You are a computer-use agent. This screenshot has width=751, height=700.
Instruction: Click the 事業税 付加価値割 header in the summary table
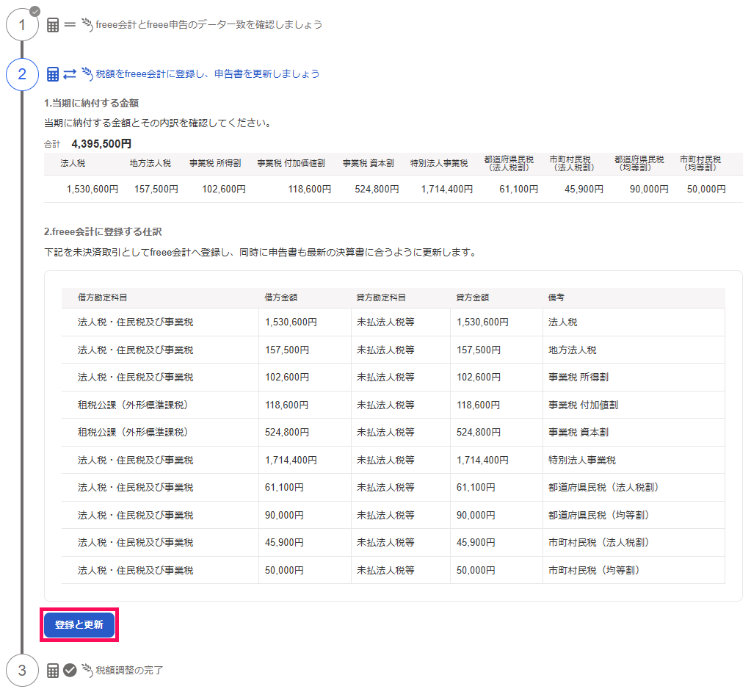[291, 163]
